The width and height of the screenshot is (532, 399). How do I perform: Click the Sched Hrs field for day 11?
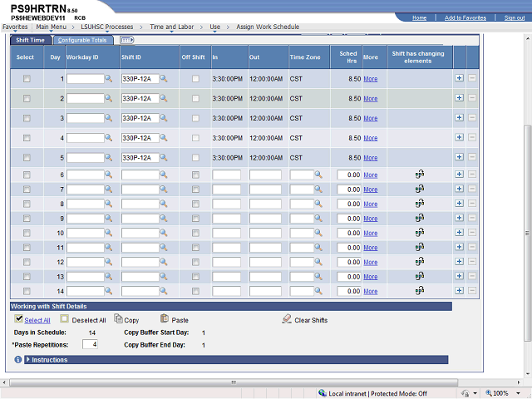(x=349, y=248)
